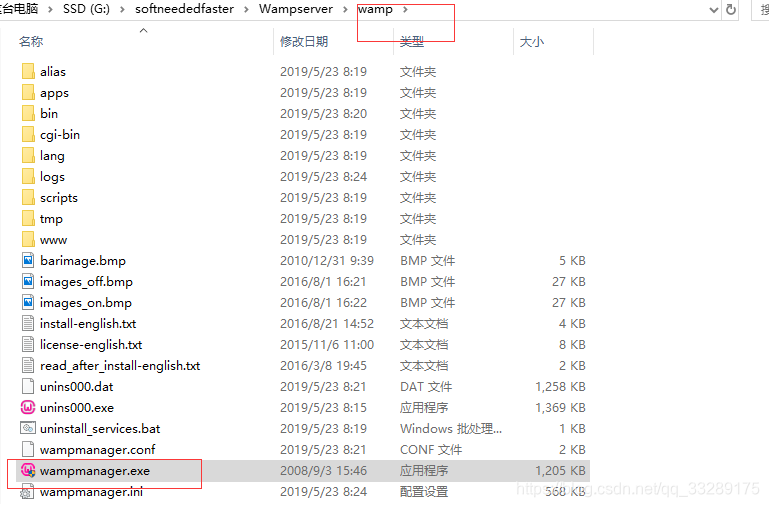Click the type text 配置设置

424,491
